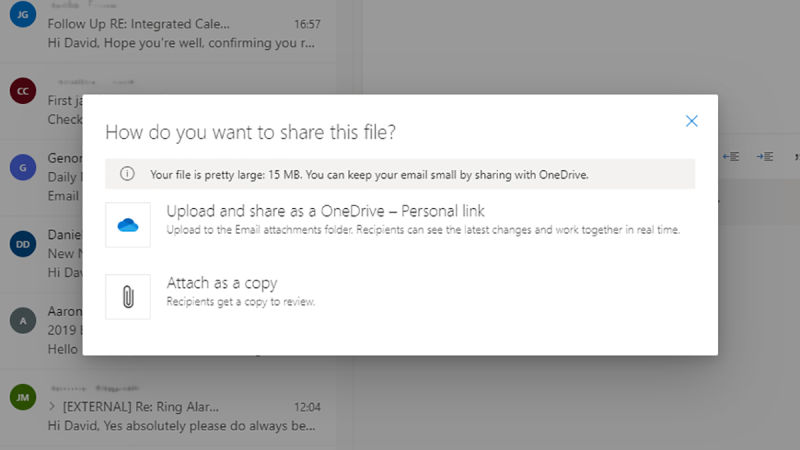Close the share file dialog

(691, 121)
